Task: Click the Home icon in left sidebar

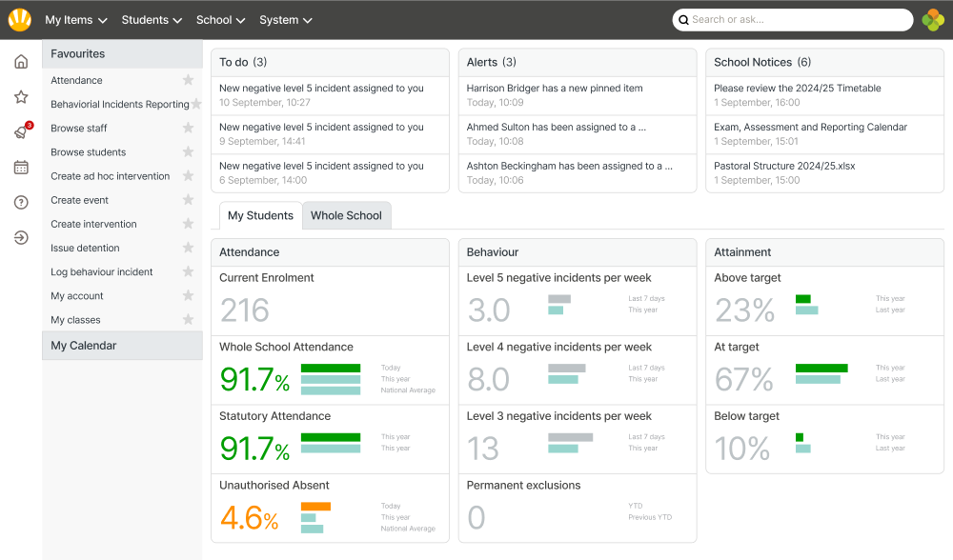Action: (21, 62)
